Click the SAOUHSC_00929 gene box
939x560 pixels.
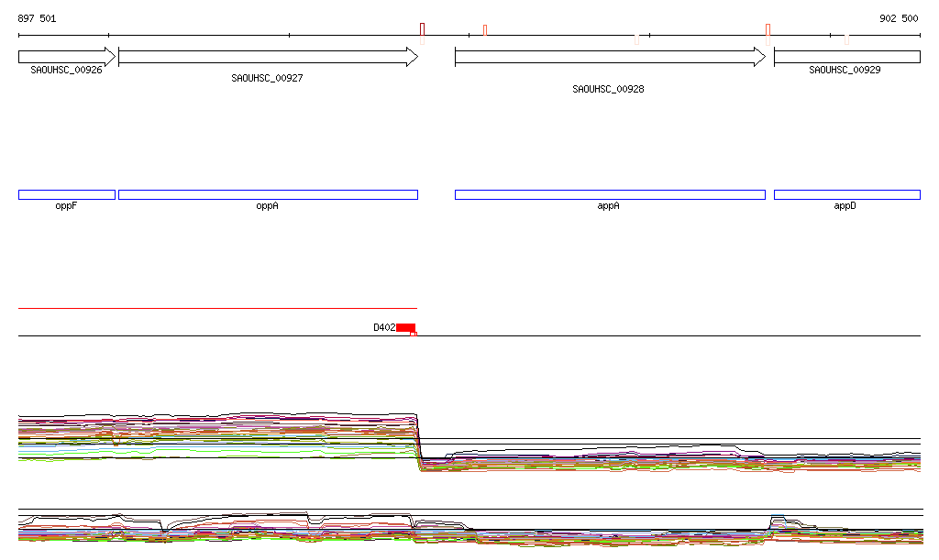click(x=845, y=57)
